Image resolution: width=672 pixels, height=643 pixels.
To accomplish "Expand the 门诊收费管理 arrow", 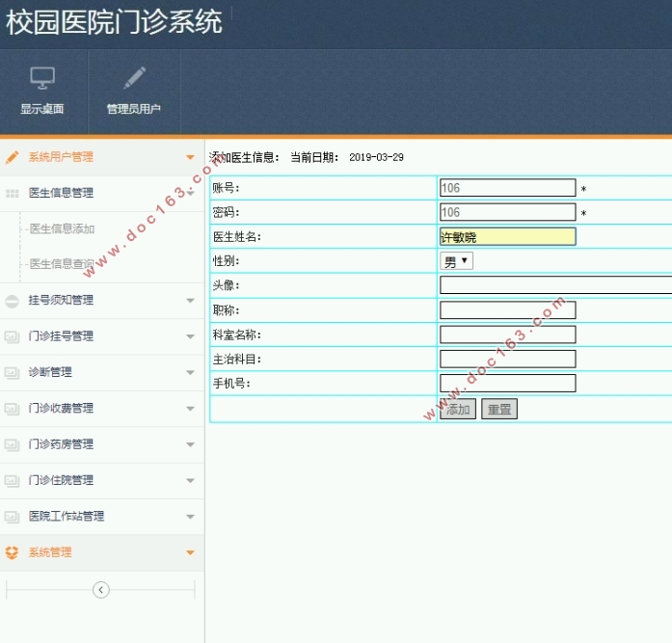I will pos(190,409).
